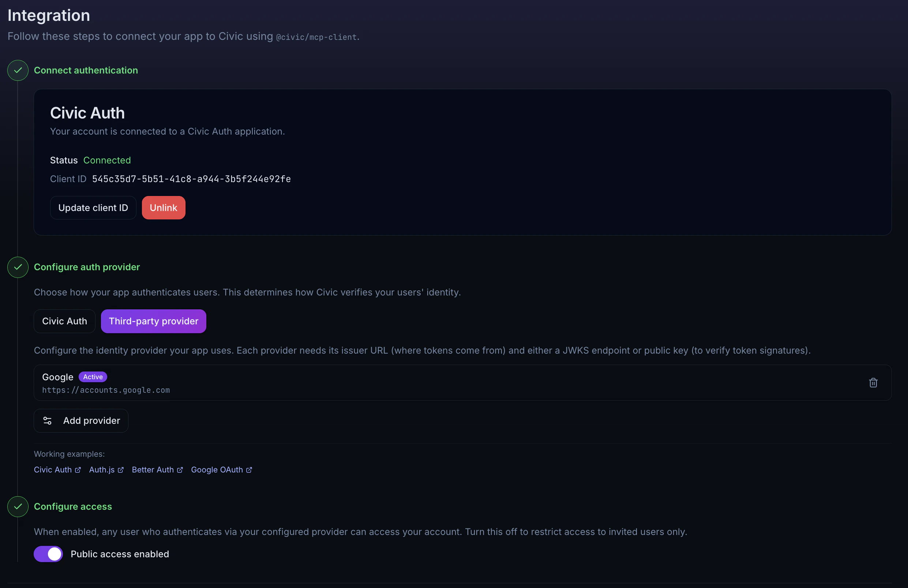The width and height of the screenshot is (908, 588).
Task: Disable the Public access enabled toggle
Action: 48,554
